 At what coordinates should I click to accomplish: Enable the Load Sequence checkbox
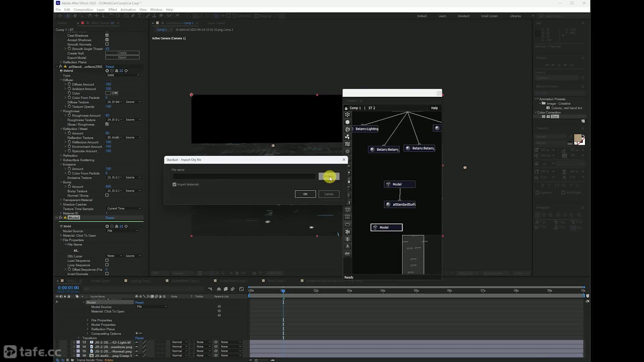coord(107,261)
